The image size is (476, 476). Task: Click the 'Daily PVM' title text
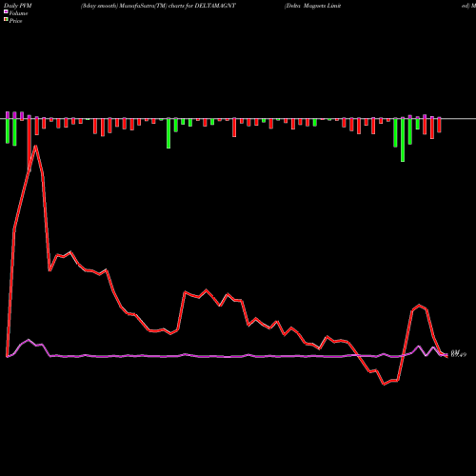click(18, 6)
